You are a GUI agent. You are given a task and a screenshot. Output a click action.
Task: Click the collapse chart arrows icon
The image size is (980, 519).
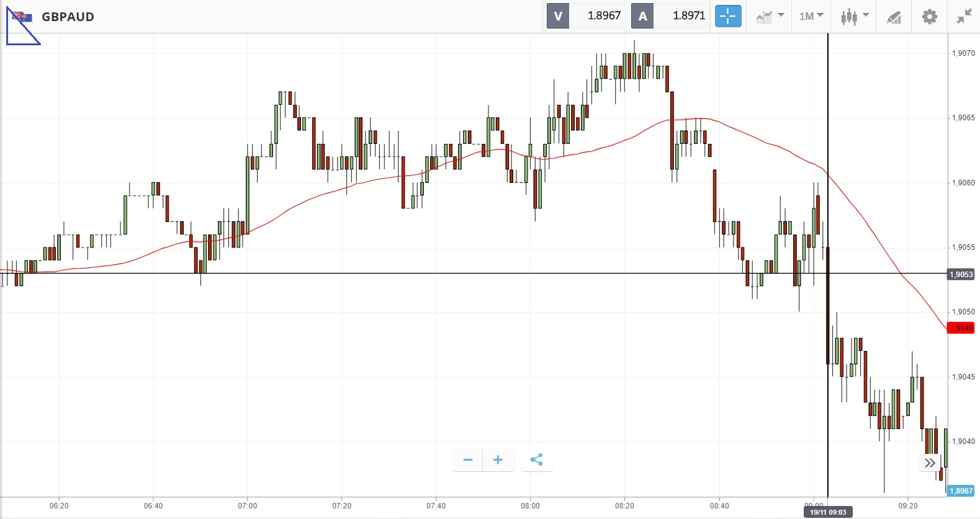coord(964,17)
